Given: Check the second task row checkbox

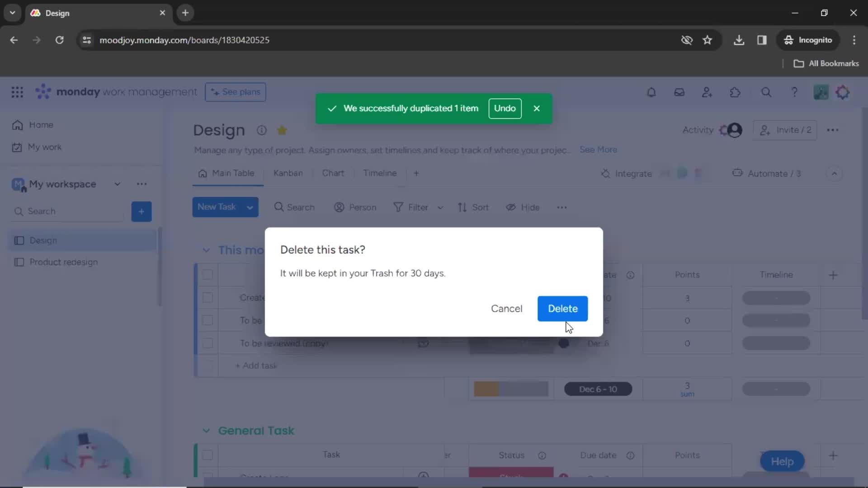Looking at the screenshot, I should (x=208, y=320).
